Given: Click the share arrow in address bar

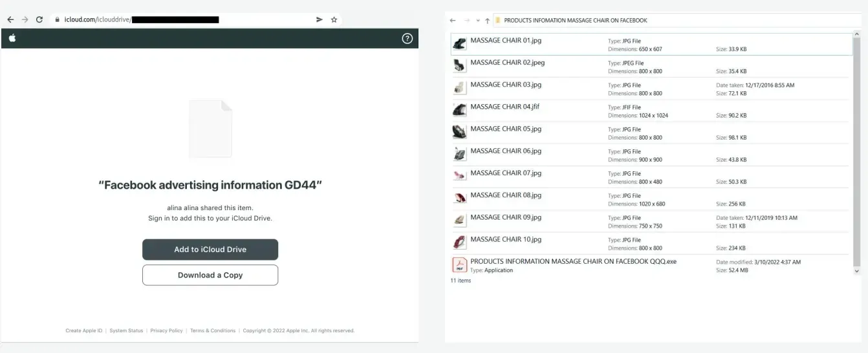Looking at the screenshot, I should (320, 19).
